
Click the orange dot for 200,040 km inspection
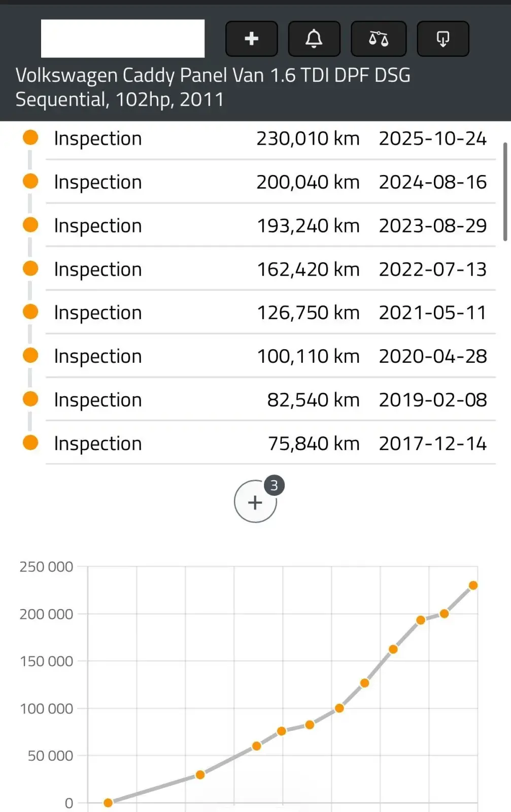[x=30, y=181]
